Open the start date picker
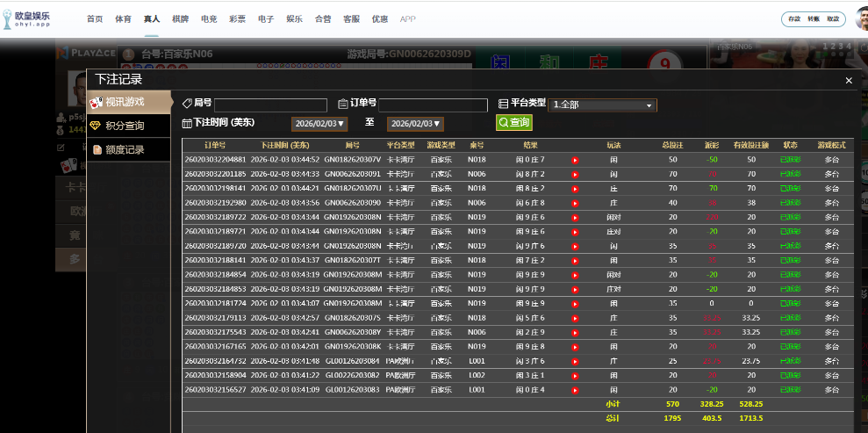This screenshot has width=868, height=433. [319, 124]
